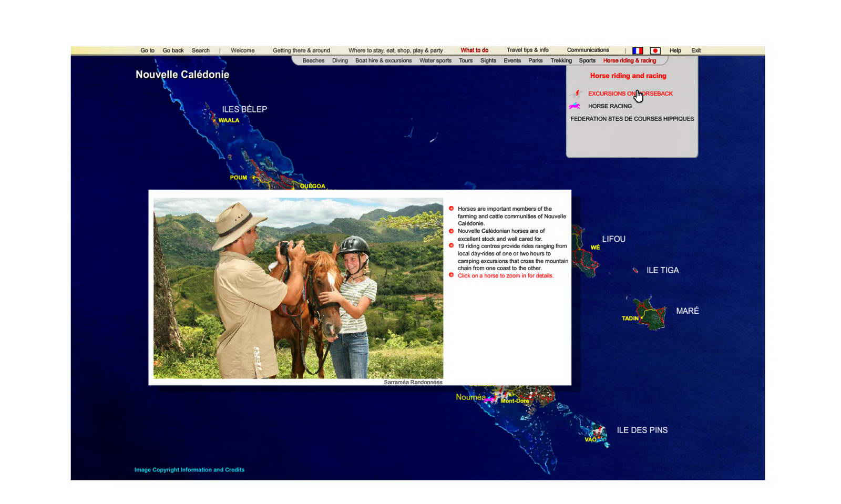Click the Horse riding and racing heading
The width and height of the screenshot is (841, 504).
coord(628,76)
